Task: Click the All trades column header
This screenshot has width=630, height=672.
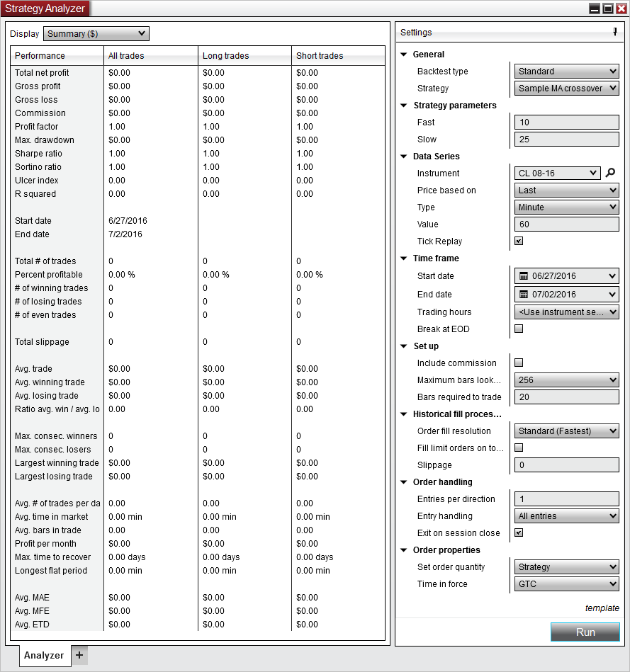Action: pyautogui.click(x=151, y=56)
